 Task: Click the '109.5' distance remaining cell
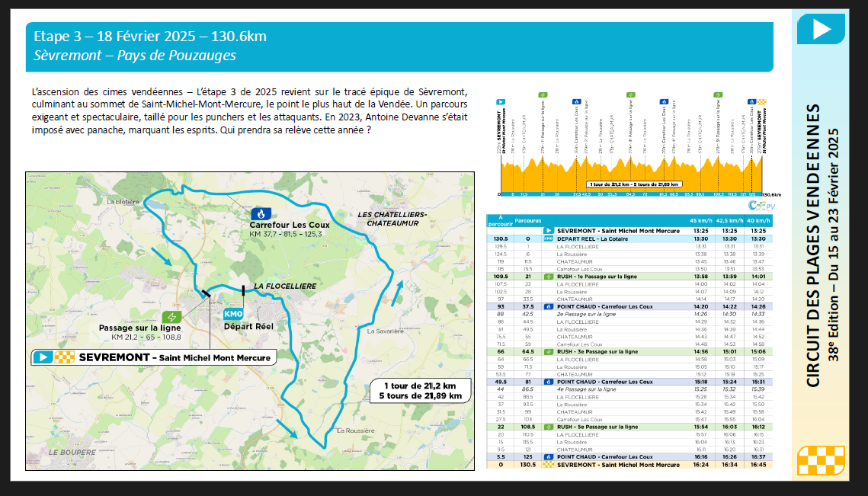[x=501, y=277]
